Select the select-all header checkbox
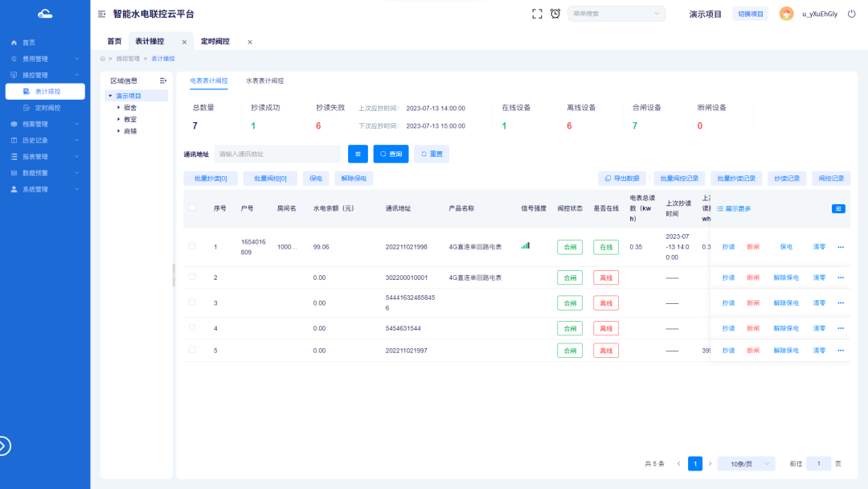868x489 pixels. [192, 208]
